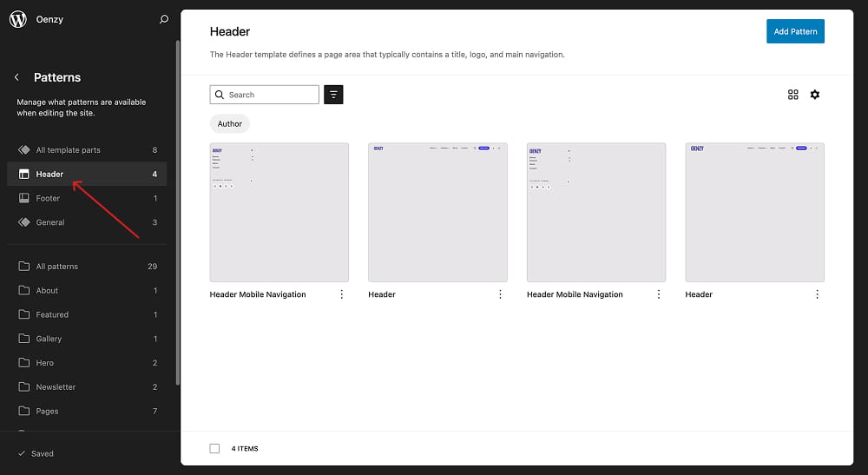
Task: Open the first Header Mobile Navigation thumbnail
Action: pyautogui.click(x=279, y=212)
